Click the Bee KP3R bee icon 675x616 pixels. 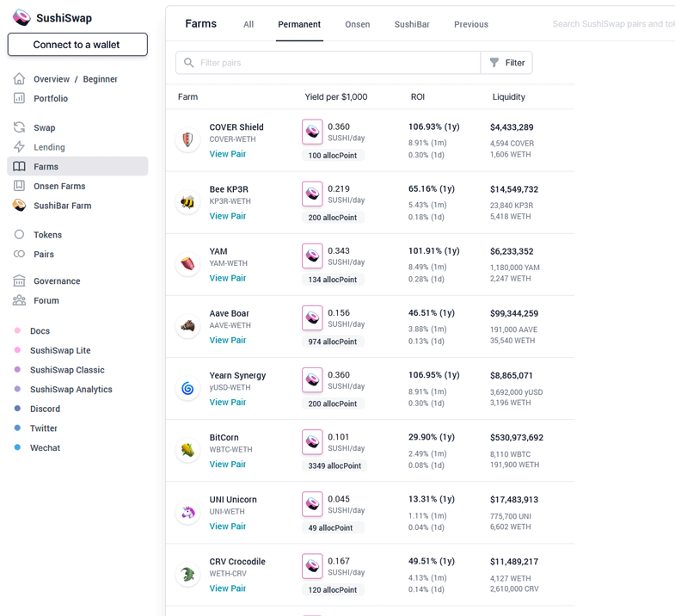[187, 201]
